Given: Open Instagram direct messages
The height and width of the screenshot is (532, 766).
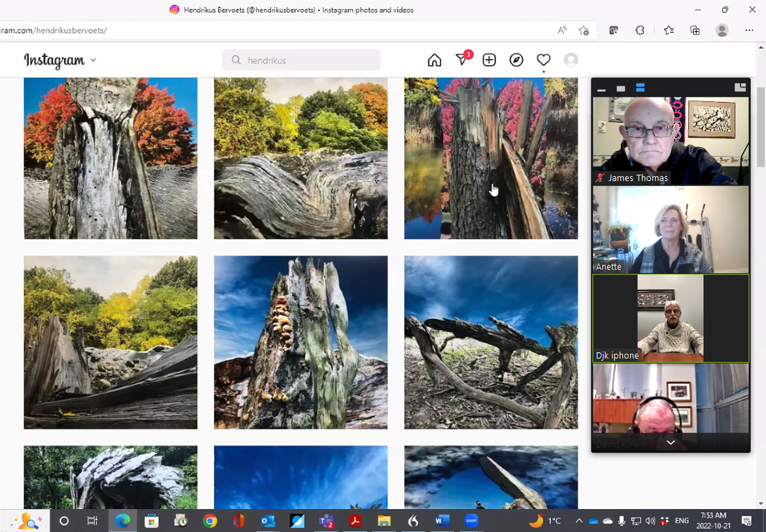Looking at the screenshot, I should [461, 60].
